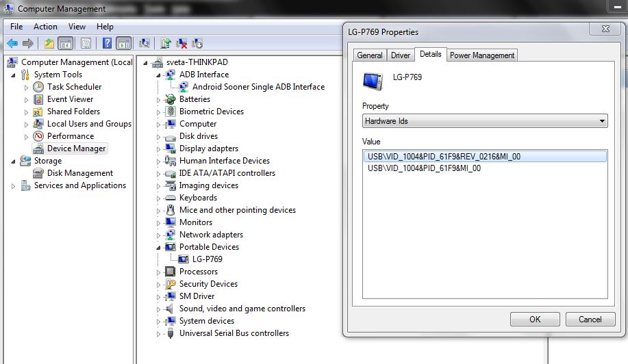Expand the Network adapters category arrow
Screen dimensions: 628x364
coord(159,235)
